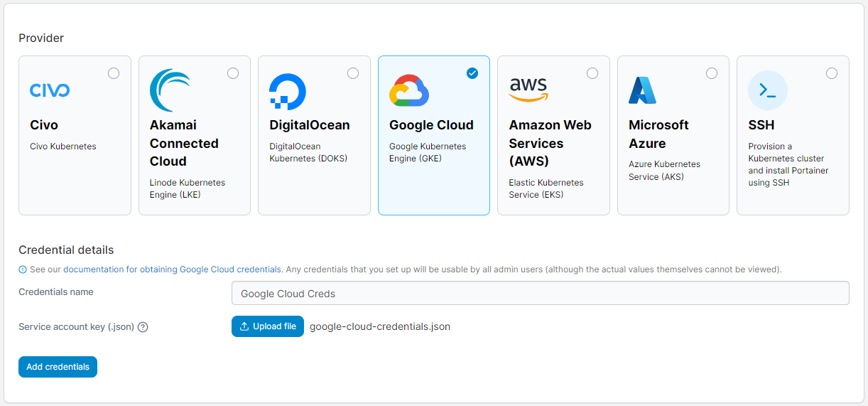Choose the Microsoft Azure radio button

click(x=712, y=73)
